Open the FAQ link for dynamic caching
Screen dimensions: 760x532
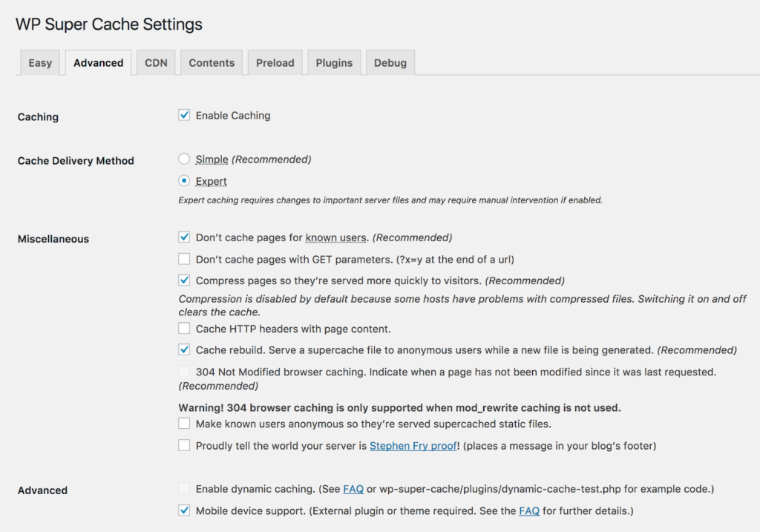pyautogui.click(x=353, y=489)
